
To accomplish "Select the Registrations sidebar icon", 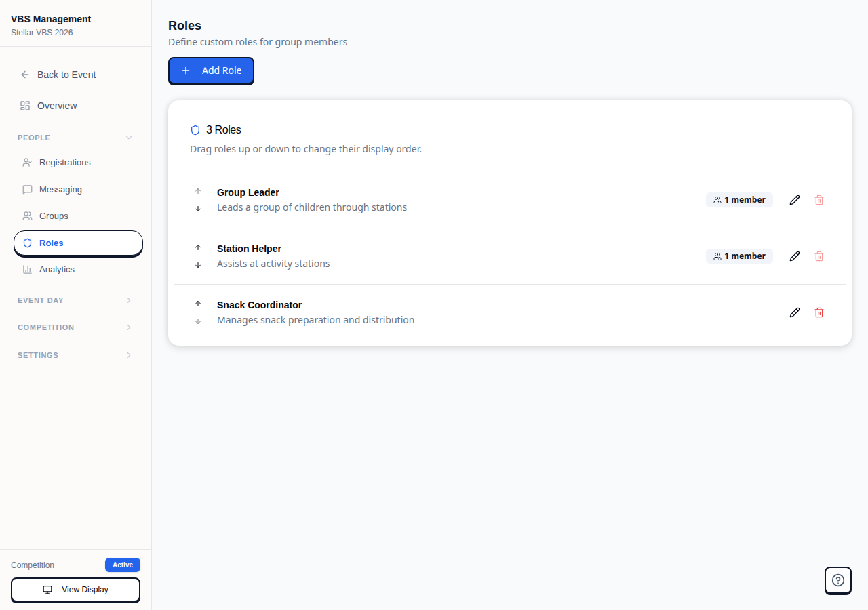I will click(27, 162).
